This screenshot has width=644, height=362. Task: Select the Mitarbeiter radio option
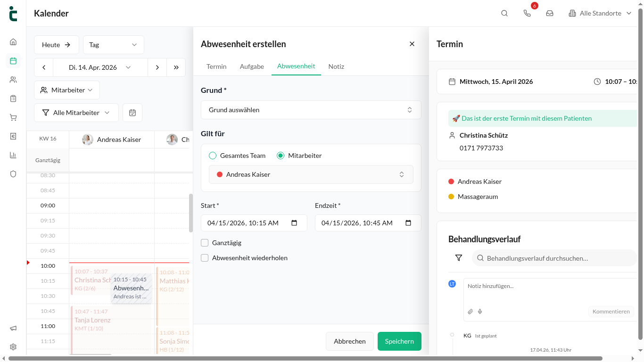[x=281, y=156]
